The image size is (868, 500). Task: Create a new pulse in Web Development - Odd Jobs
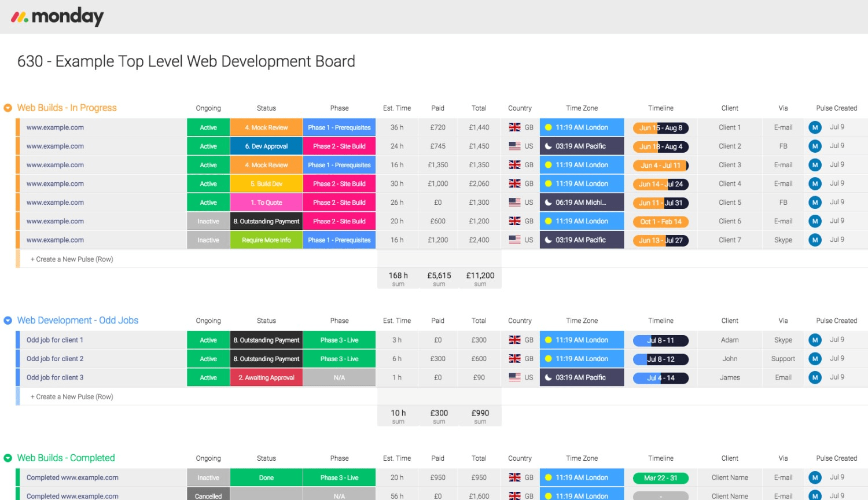tap(72, 396)
